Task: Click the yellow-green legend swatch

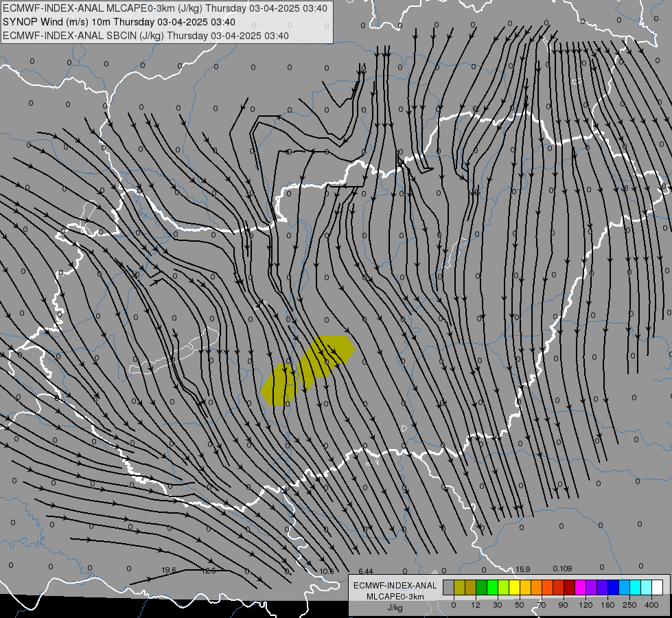Action: (x=504, y=587)
